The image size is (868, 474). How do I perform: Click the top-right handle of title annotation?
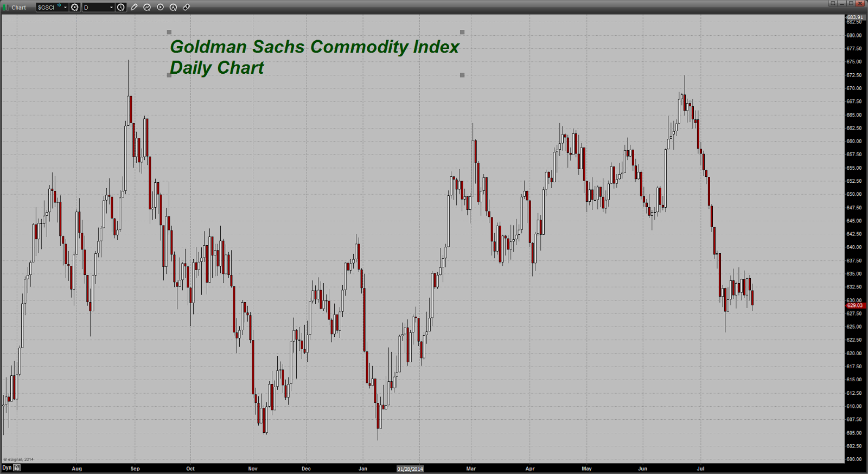pos(462,32)
